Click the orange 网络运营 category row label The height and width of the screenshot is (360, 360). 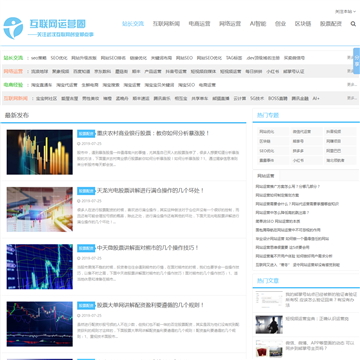click(13, 71)
